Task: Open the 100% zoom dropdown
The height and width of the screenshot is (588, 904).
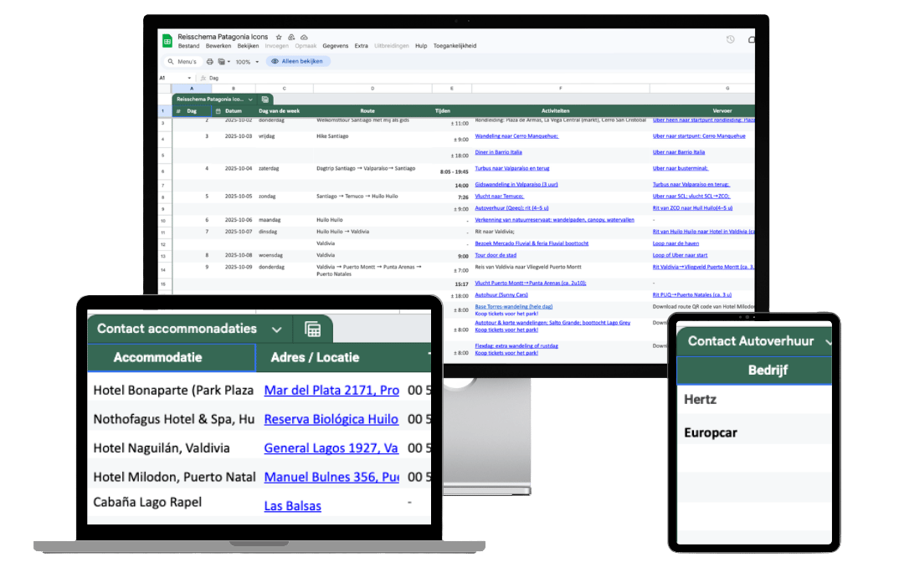Action: click(x=247, y=62)
